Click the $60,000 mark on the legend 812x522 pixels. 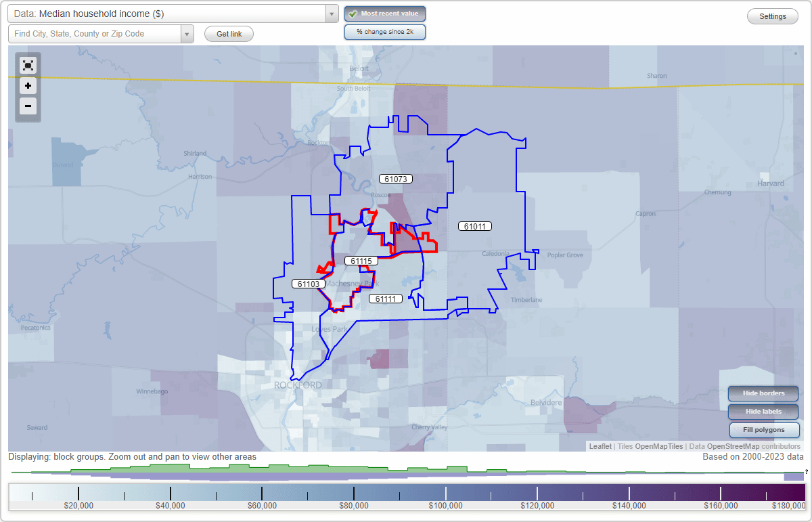[x=262, y=505]
